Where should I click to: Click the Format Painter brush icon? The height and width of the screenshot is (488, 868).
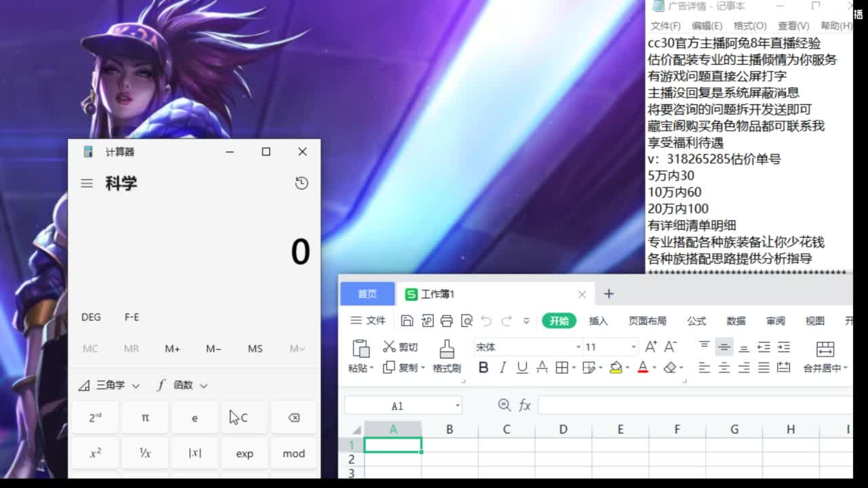(447, 349)
